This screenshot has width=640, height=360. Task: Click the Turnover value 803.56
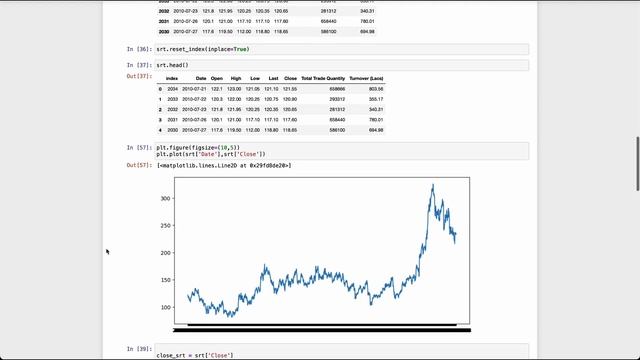[376, 89]
